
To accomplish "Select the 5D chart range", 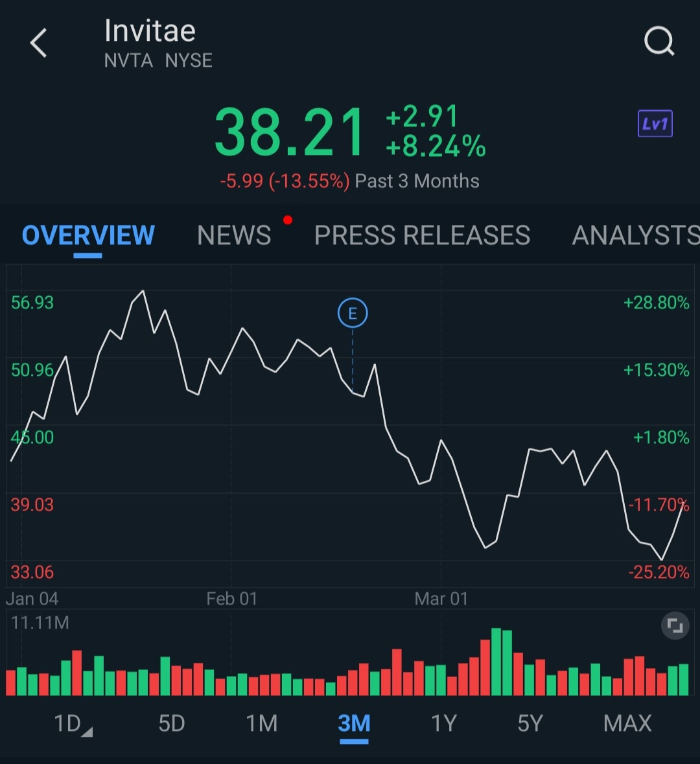I will pyautogui.click(x=172, y=724).
